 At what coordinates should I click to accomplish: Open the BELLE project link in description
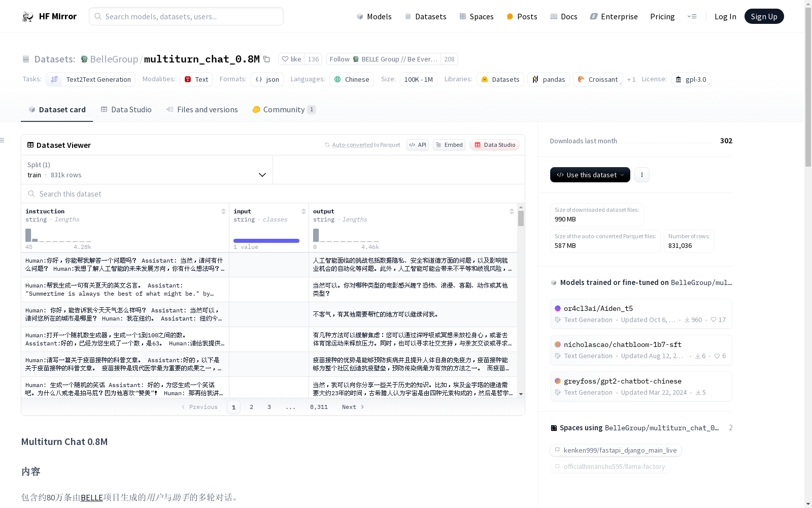tap(92, 497)
